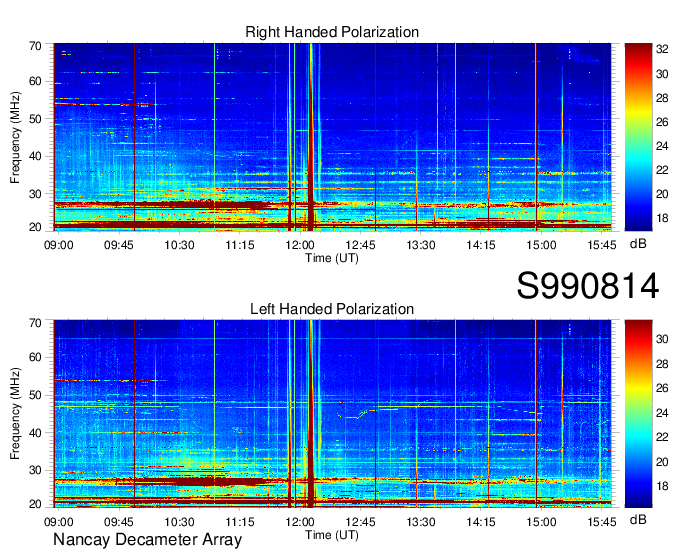Click the 28 dB value on Left Handed colorbar
Screen dimensions: 680x552
pyautogui.click(x=662, y=363)
